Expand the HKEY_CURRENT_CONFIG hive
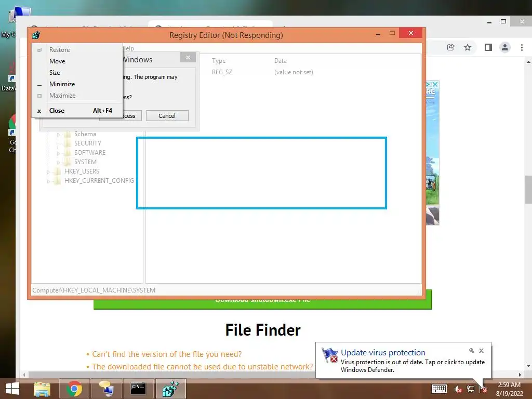Image resolution: width=532 pixels, height=399 pixels. 48,181
